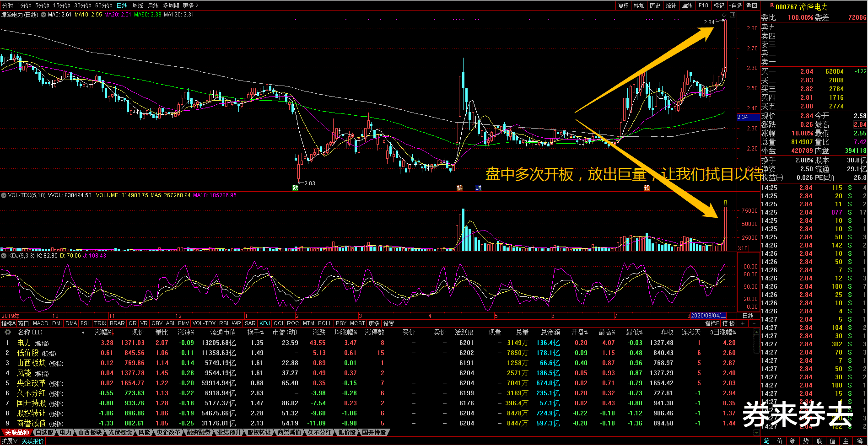This screenshot has width=868, height=446.
Task: Click the minus button next to 模板
Action: pos(754,323)
